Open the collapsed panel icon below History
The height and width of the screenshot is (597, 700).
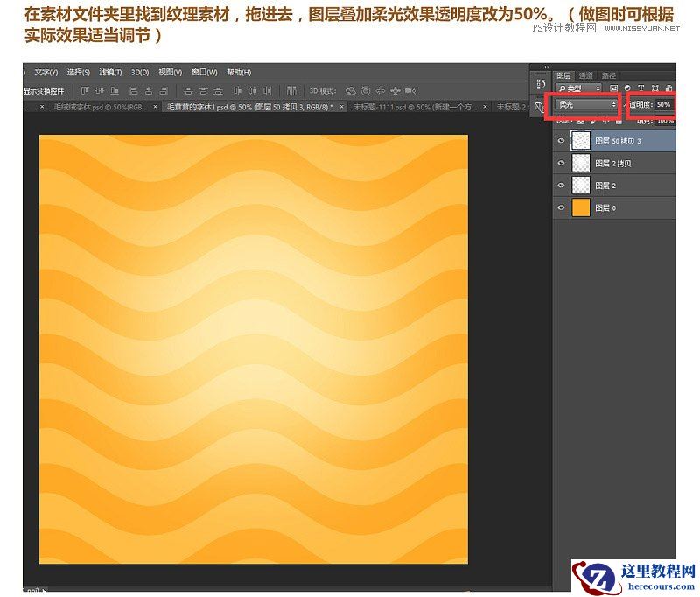[540, 107]
